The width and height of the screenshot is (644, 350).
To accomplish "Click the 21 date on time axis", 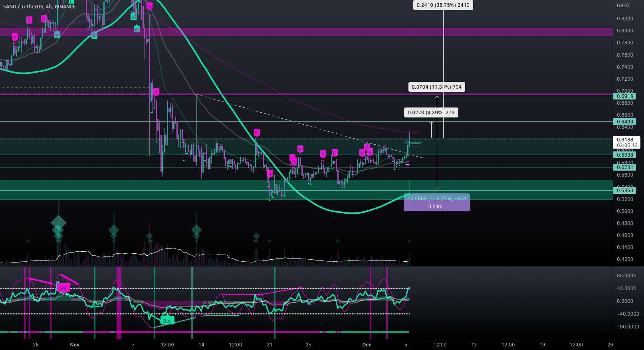I will click(269, 345).
